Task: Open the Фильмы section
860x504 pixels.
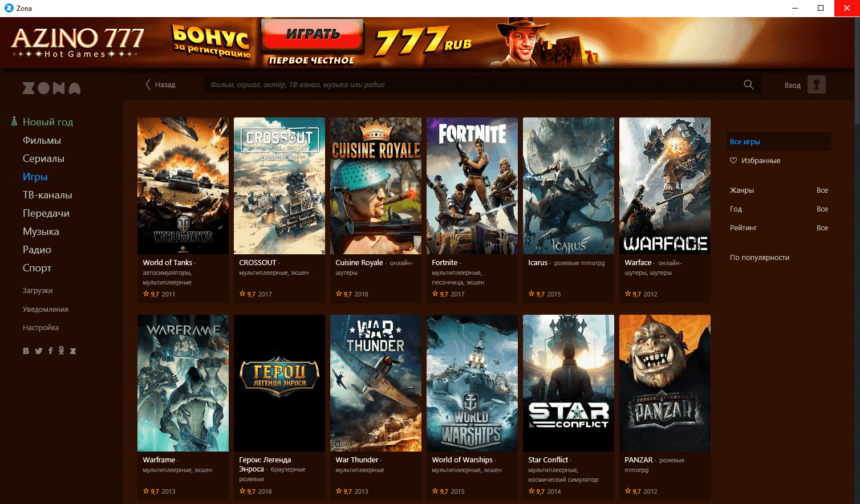Action: pos(42,140)
